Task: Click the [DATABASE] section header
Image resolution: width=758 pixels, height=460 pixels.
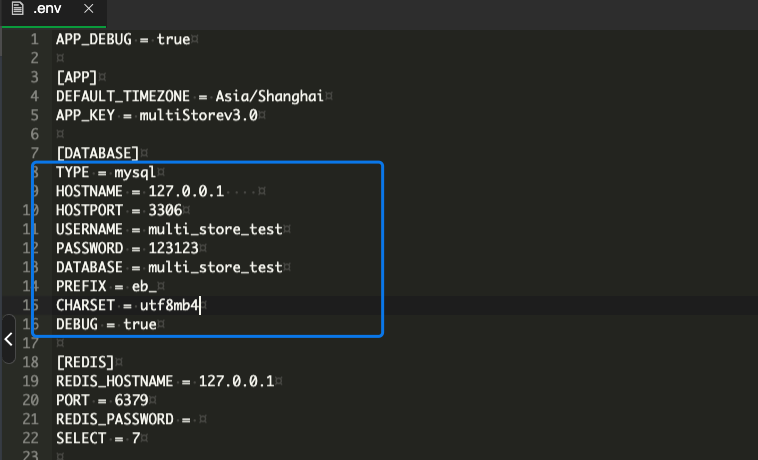Action: (97, 153)
